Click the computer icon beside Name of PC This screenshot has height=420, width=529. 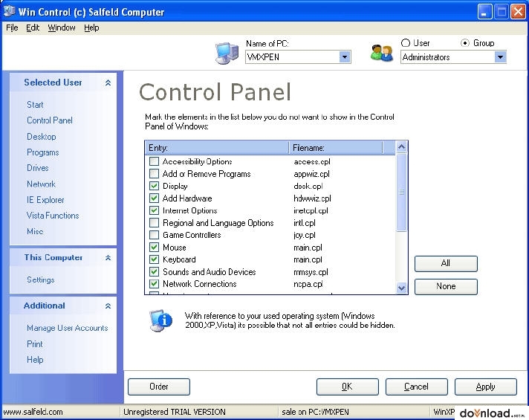(227, 53)
